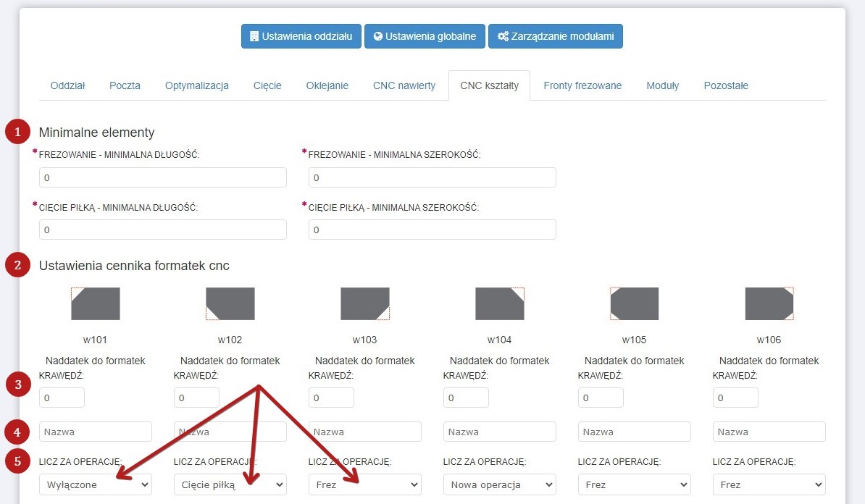Click Frezowanie minimalna długość input field
The width and height of the screenshot is (865, 504).
click(x=163, y=177)
